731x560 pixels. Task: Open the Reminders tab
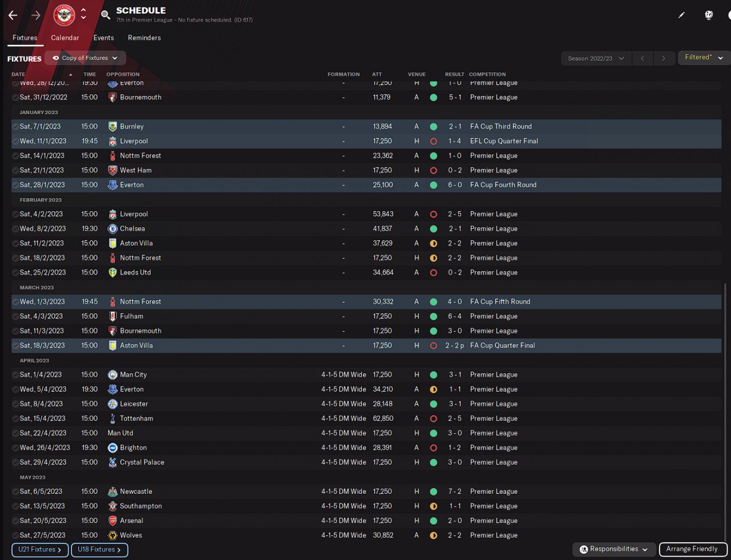144,38
